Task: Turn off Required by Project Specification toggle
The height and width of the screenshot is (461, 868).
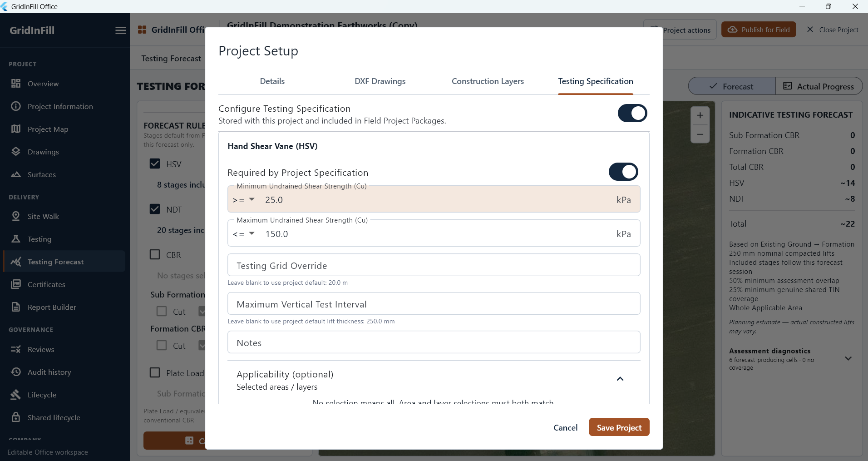Action: click(x=623, y=172)
